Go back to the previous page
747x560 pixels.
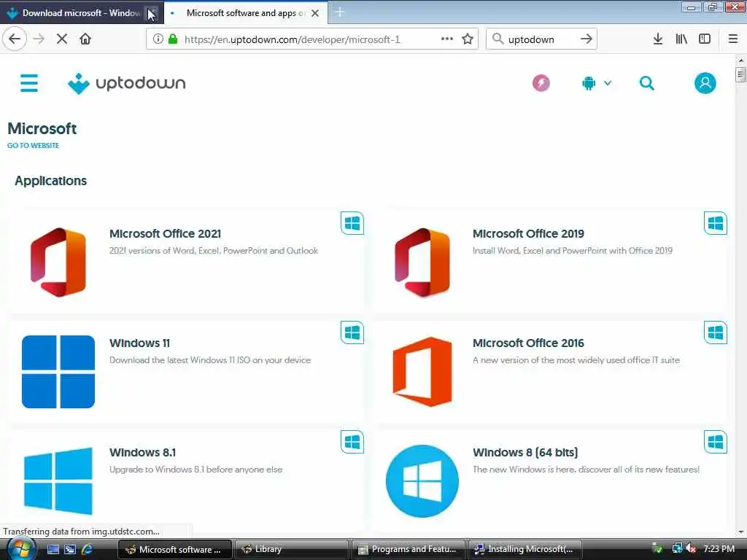(x=15, y=39)
